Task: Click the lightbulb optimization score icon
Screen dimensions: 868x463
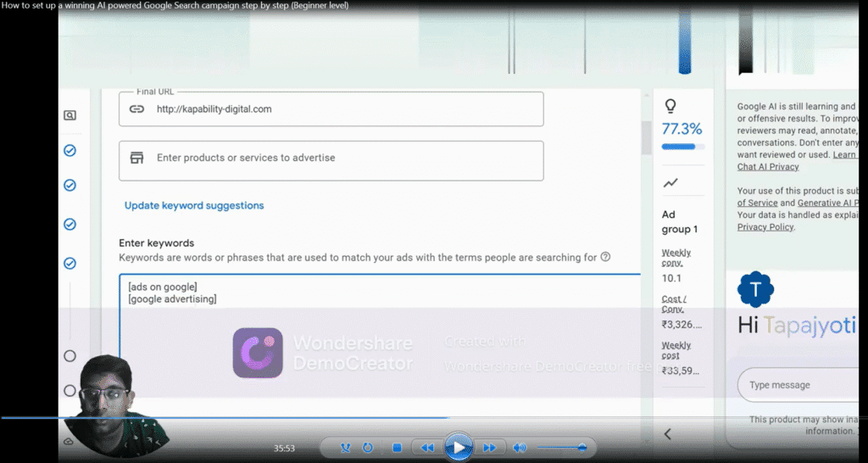Action: [x=670, y=106]
